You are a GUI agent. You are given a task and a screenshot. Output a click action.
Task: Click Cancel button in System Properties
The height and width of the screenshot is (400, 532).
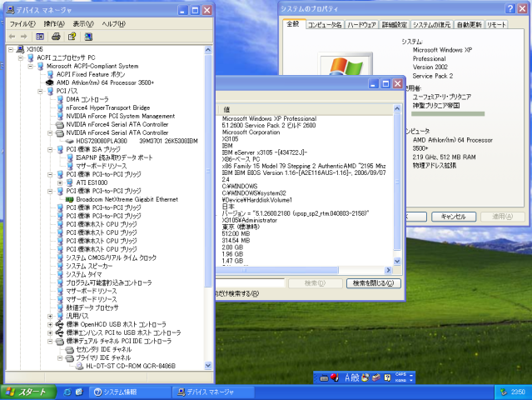(x=454, y=217)
